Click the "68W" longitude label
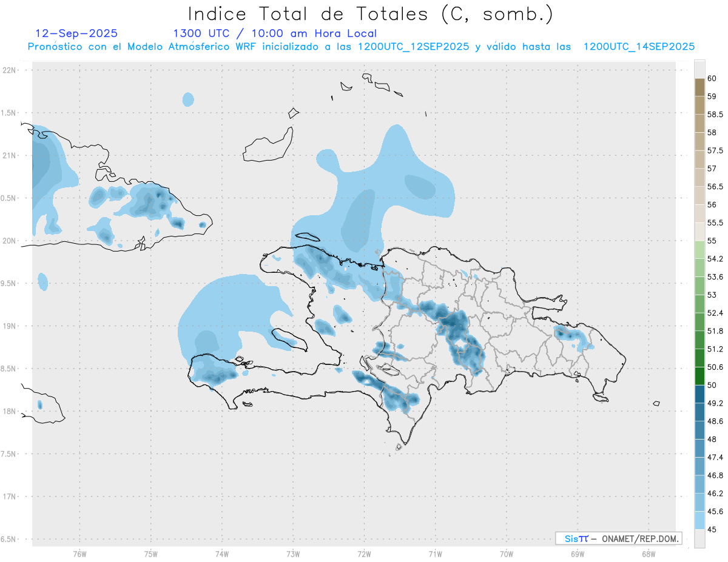The height and width of the screenshot is (562, 728). [x=649, y=554]
